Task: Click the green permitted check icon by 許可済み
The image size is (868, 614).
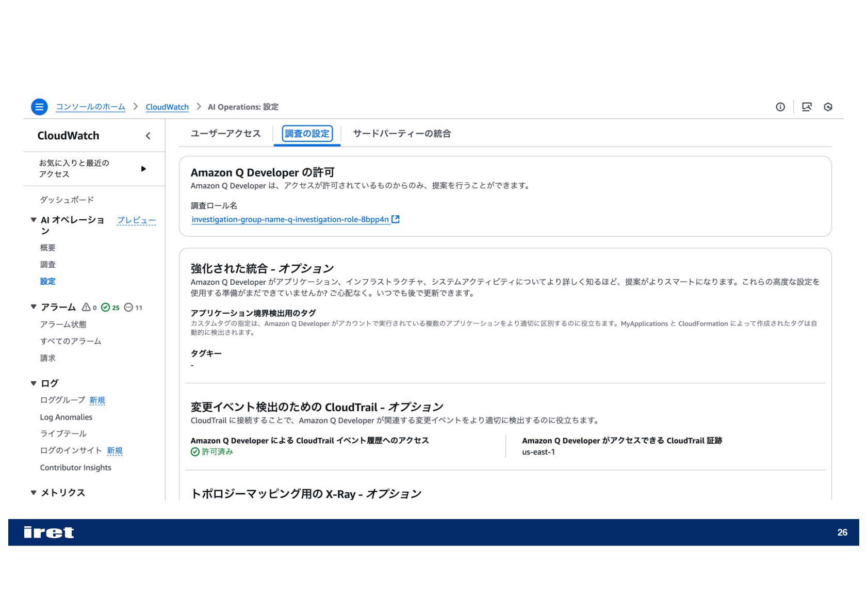Action: coord(195,452)
